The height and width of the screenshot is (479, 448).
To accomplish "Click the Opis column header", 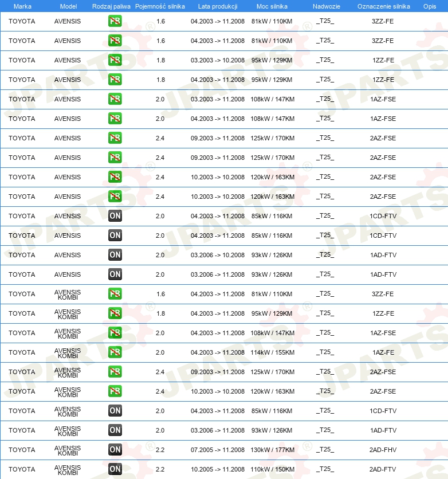I will pos(430,6).
